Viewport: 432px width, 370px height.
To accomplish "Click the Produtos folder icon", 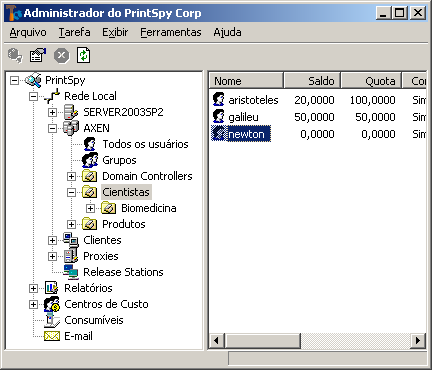I will coord(90,224).
